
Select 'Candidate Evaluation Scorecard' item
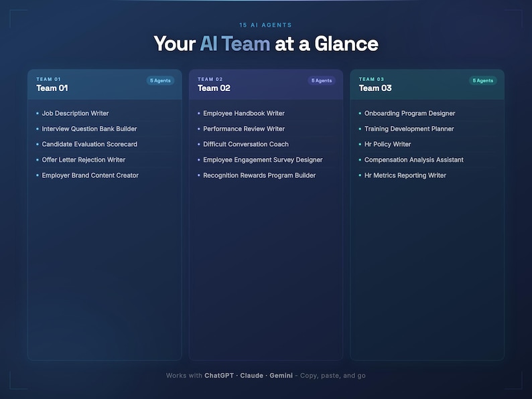pos(90,145)
